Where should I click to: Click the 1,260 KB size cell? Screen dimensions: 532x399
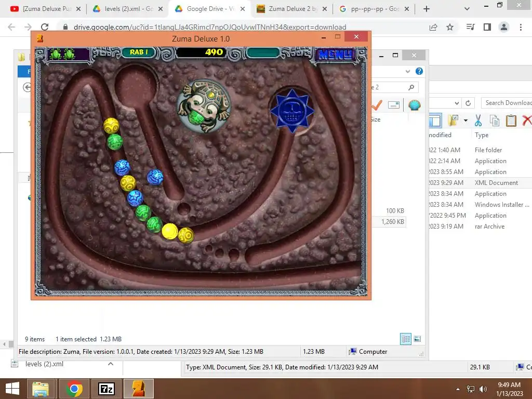(393, 221)
